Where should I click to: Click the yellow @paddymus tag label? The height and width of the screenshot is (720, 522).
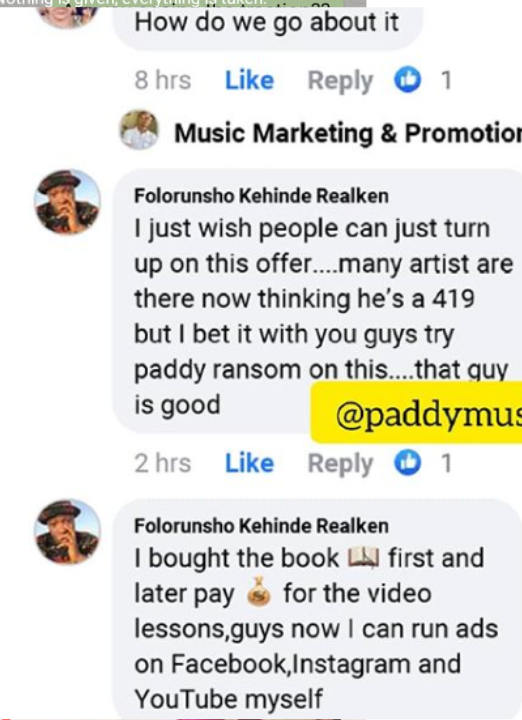(x=416, y=412)
